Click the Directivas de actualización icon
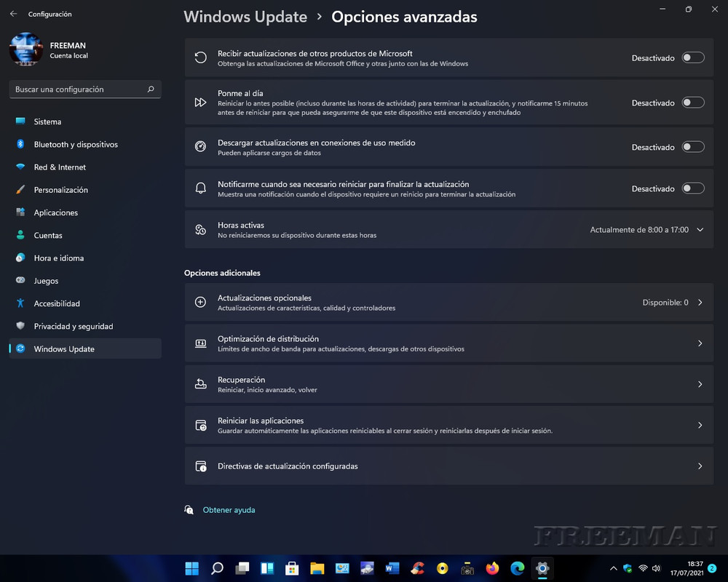Viewport: 728px width, 582px height. (201, 466)
